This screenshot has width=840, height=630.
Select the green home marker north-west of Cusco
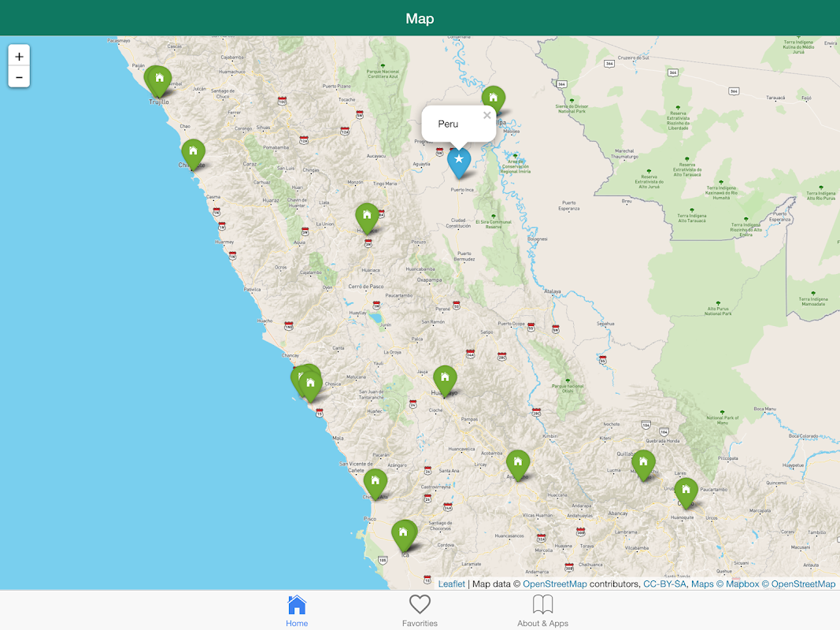pos(643,465)
